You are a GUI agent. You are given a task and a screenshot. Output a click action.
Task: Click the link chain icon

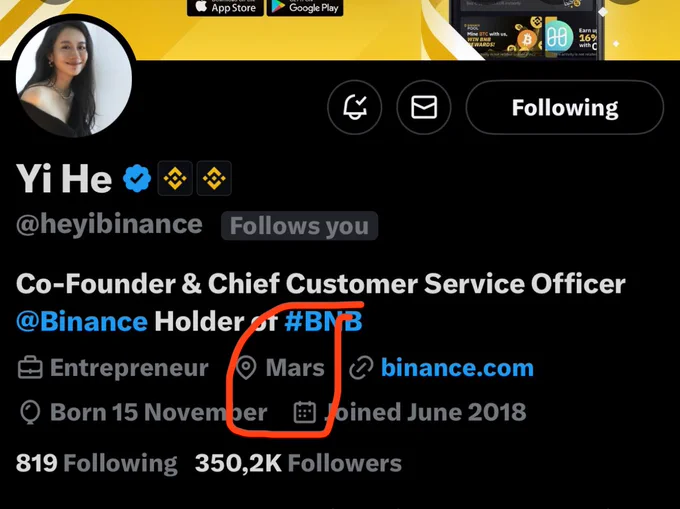[361, 368]
